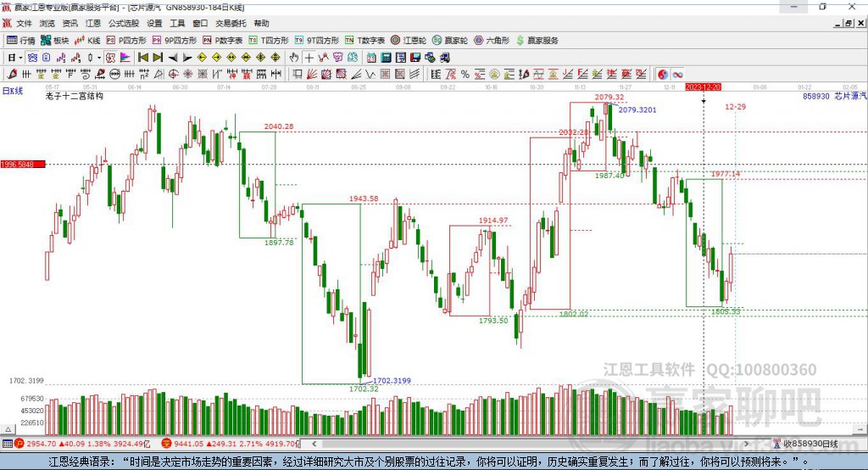Open the 设置 menu
The image size is (868, 470).
154,23
